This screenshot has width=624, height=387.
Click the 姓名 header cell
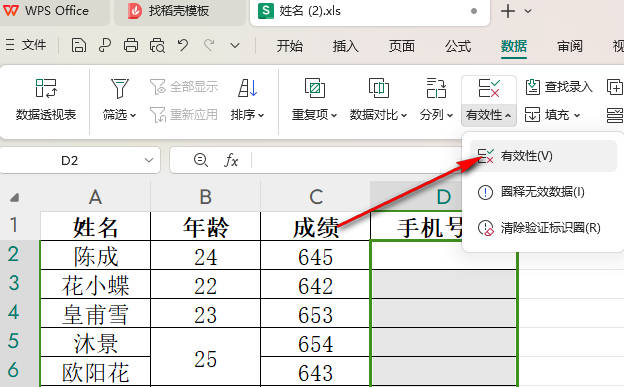(x=96, y=227)
